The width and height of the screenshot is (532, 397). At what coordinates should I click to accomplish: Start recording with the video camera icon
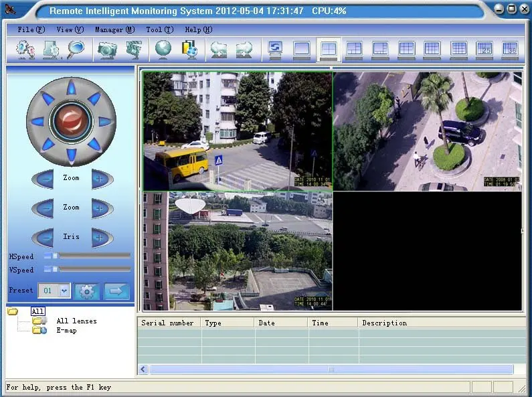coord(134,50)
